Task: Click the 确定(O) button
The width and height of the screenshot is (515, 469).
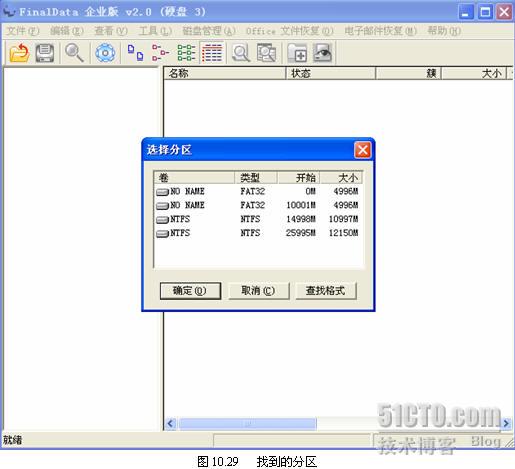Action: point(190,291)
